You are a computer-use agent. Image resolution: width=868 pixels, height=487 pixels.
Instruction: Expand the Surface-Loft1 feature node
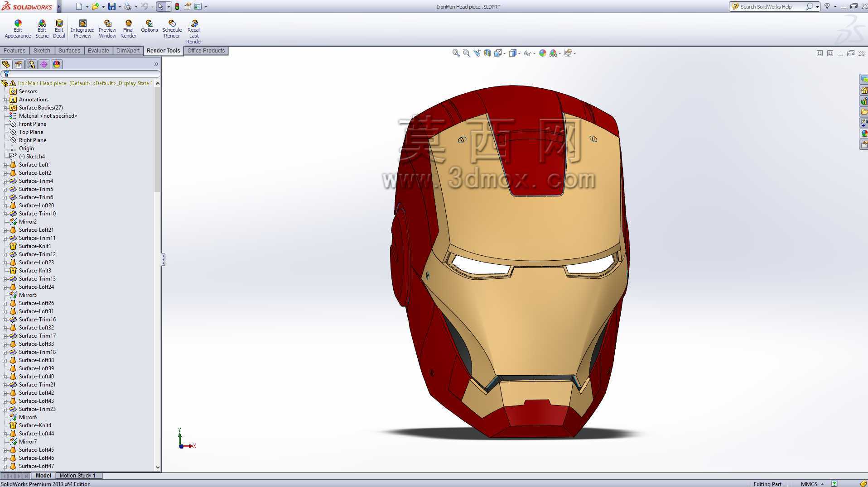[x=5, y=165]
